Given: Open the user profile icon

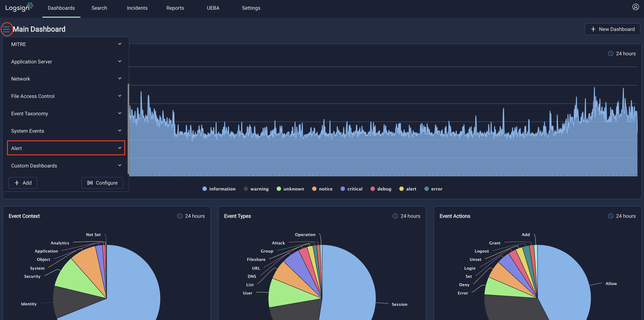Looking at the screenshot, I should pos(635,7).
